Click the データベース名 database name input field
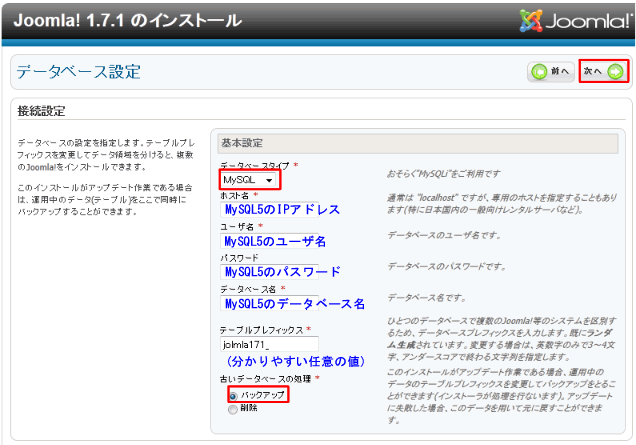Screen dimensions: 636x445 [269, 303]
